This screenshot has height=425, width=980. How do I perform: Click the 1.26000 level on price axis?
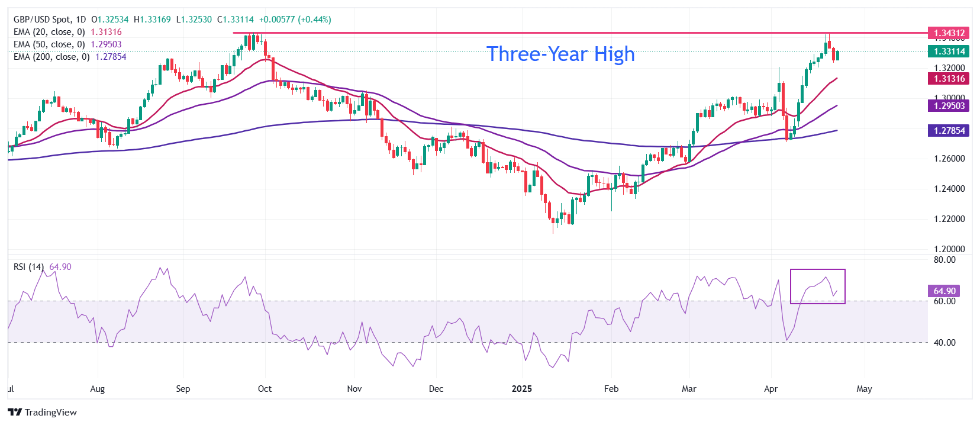[949, 159]
